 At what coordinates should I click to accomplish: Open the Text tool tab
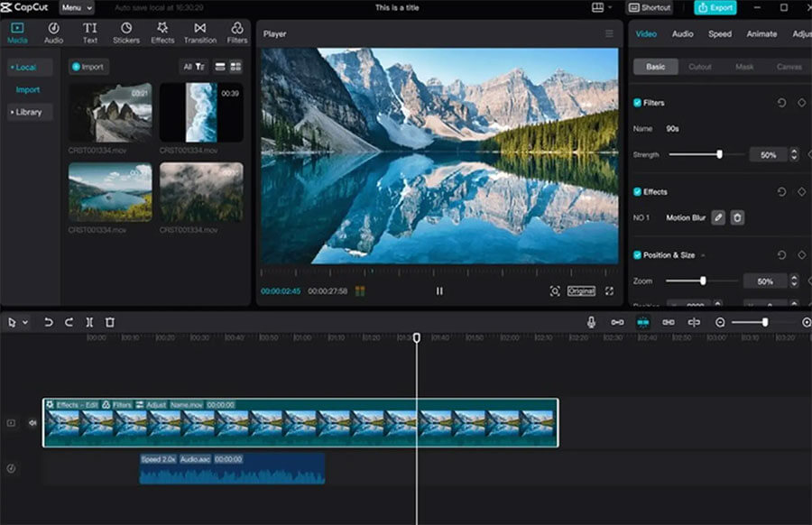tap(90, 33)
